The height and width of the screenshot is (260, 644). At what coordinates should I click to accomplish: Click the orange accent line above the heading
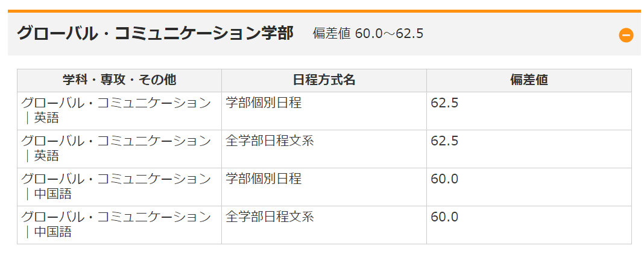[324, 11]
